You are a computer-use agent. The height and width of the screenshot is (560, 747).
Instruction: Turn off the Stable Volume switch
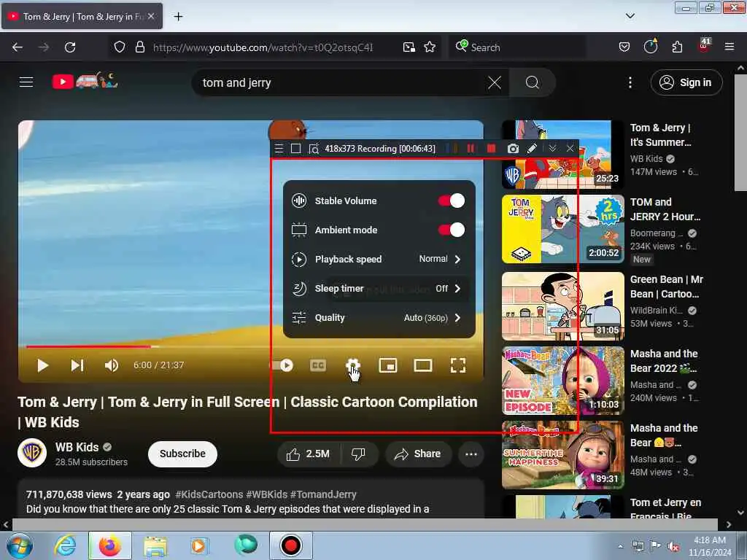click(x=451, y=201)
